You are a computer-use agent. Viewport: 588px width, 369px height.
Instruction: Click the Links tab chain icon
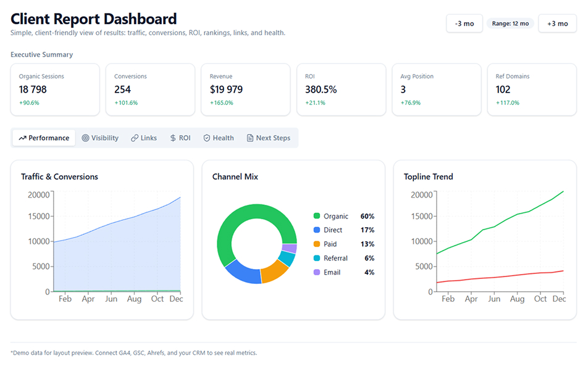[135, 138]
